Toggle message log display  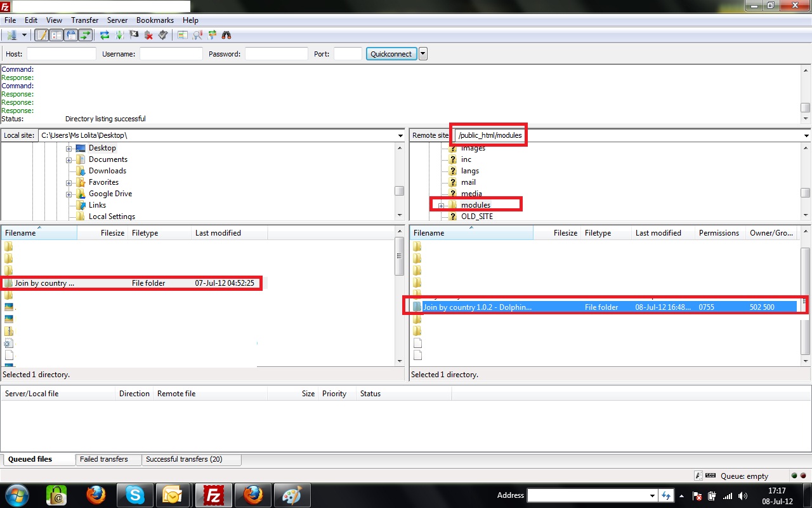(x=41, y=36)
